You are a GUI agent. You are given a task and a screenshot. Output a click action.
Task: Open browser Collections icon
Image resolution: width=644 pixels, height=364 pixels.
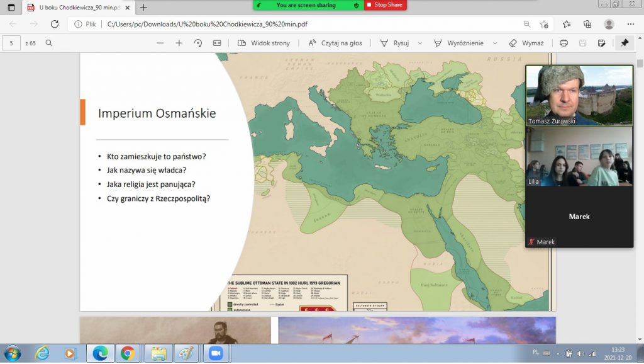click(587, 24)
